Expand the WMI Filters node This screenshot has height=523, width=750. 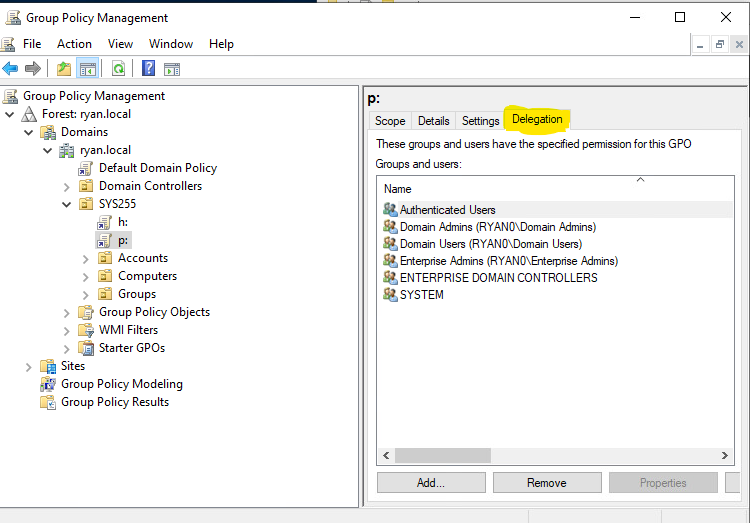pos(66,331)
